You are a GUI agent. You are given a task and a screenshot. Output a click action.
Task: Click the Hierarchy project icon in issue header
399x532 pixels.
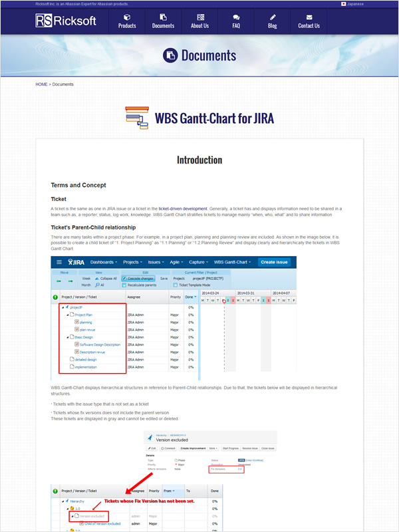coord(150,438)
